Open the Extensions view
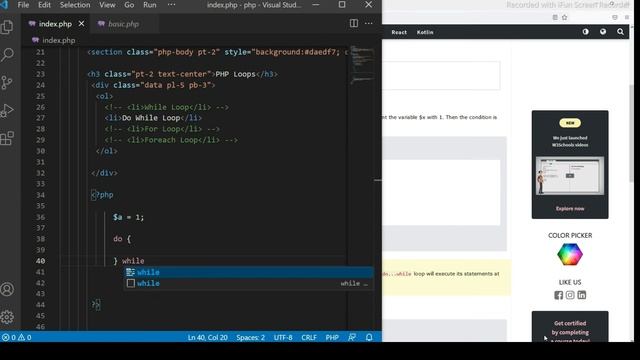 tap(7, 138)
